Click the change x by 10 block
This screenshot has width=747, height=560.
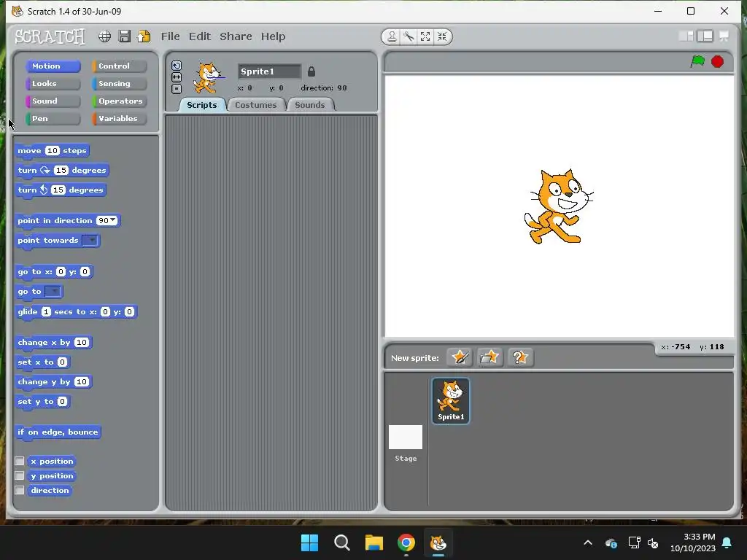pyautogui.click(x=53, y=343)
